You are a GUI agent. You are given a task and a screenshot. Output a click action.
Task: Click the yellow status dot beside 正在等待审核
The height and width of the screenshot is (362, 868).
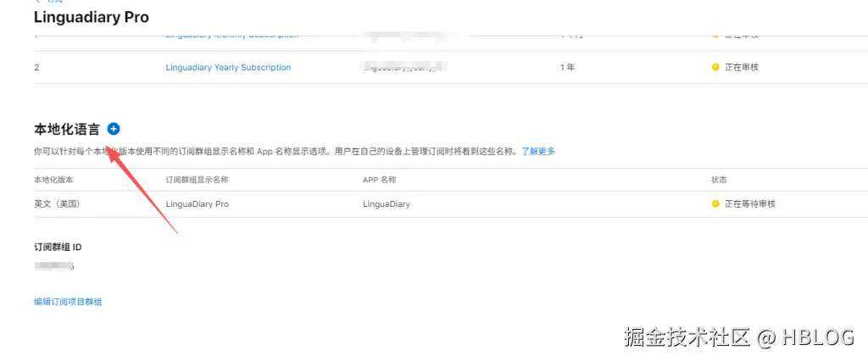click(715, 203)
